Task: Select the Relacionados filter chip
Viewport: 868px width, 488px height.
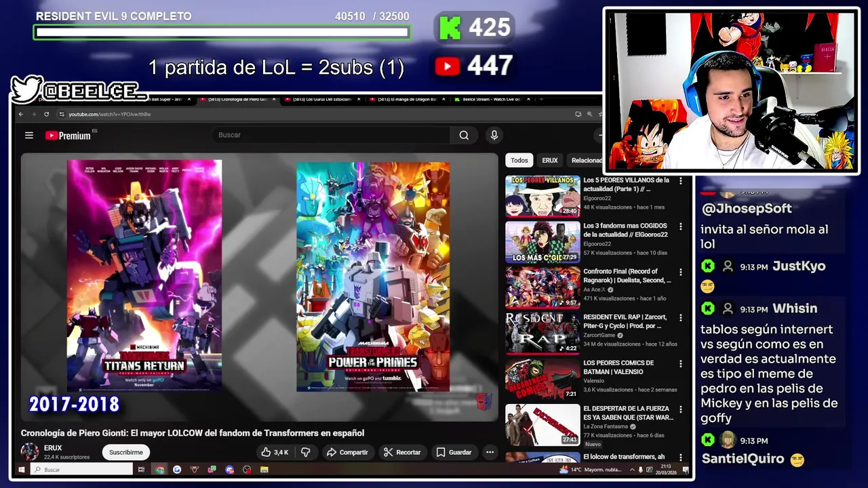Action: (587, 161)
